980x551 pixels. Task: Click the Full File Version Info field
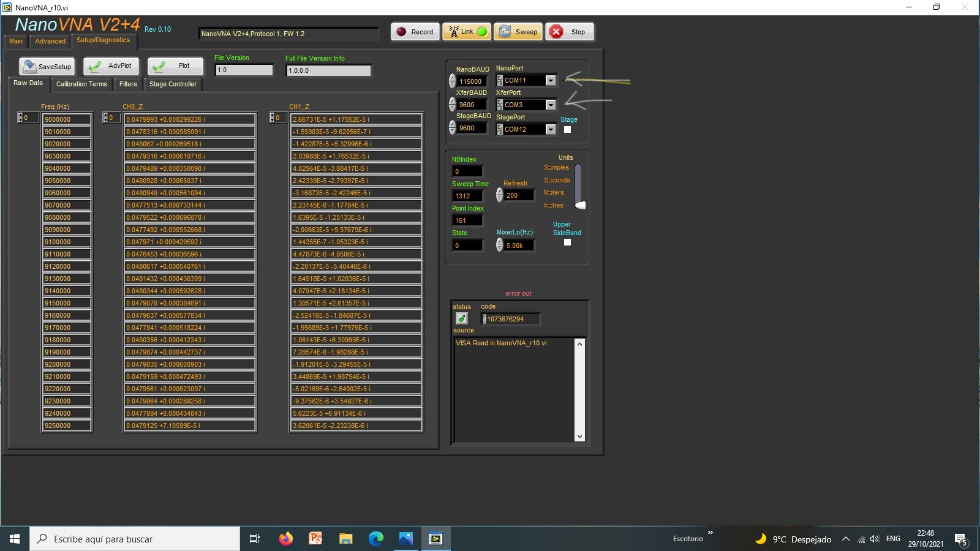[x=328, y=70]
